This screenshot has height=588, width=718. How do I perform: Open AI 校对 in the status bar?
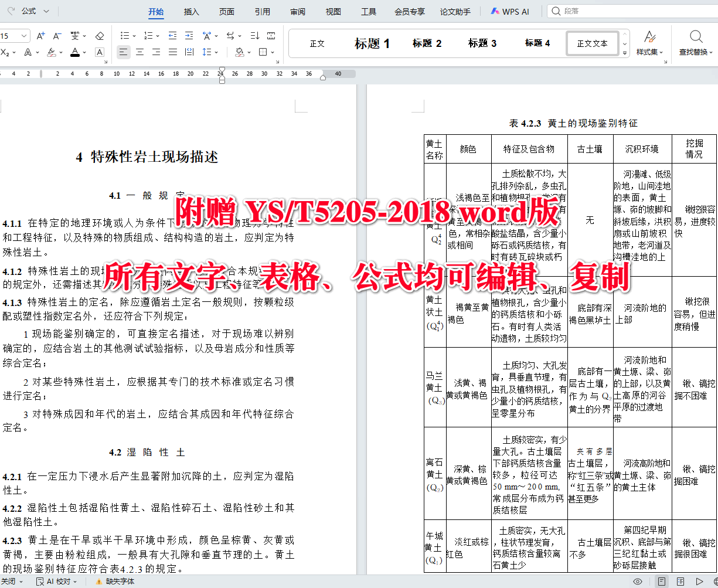tap(57, 582)
